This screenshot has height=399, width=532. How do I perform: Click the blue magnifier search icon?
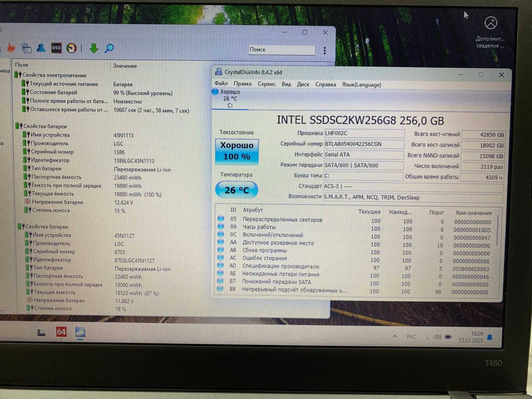coord(109,48)
